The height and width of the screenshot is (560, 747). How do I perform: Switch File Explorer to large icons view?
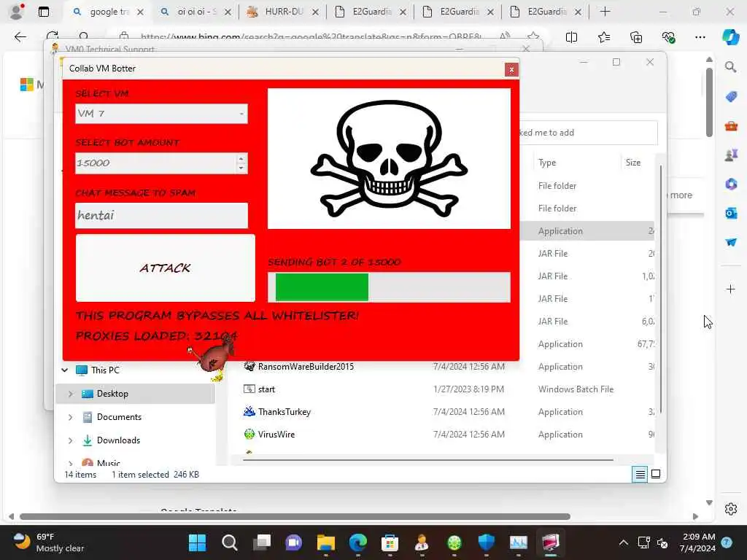[x=656, y=474]
